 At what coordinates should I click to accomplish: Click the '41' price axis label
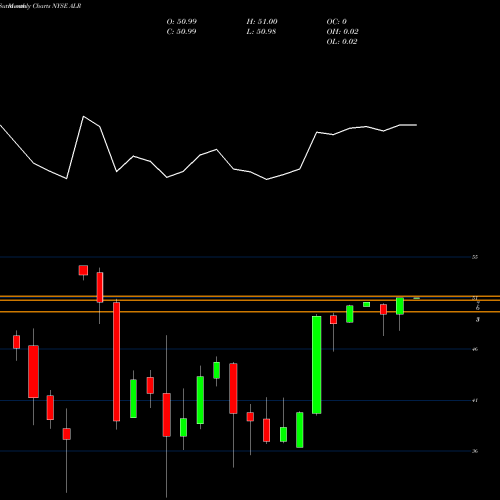coord(475,400)
